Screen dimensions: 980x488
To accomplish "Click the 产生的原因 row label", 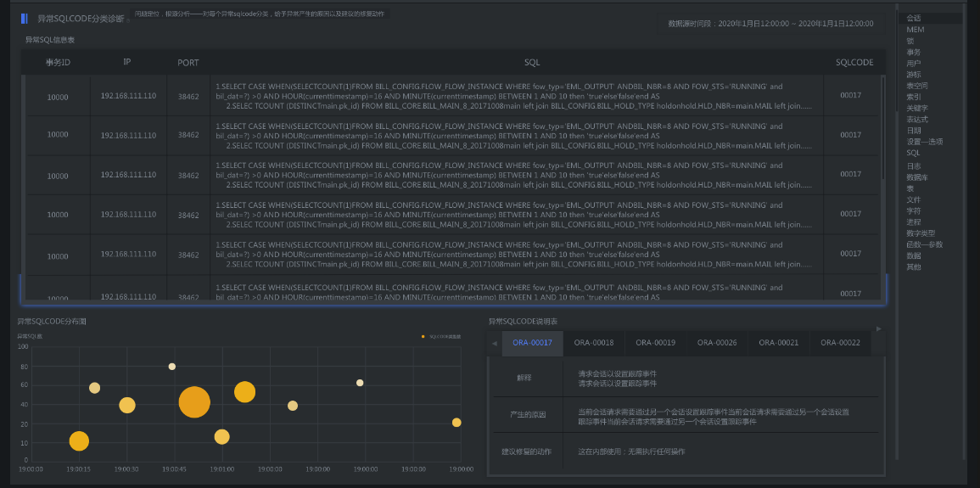I will click(x=527, y=415).
